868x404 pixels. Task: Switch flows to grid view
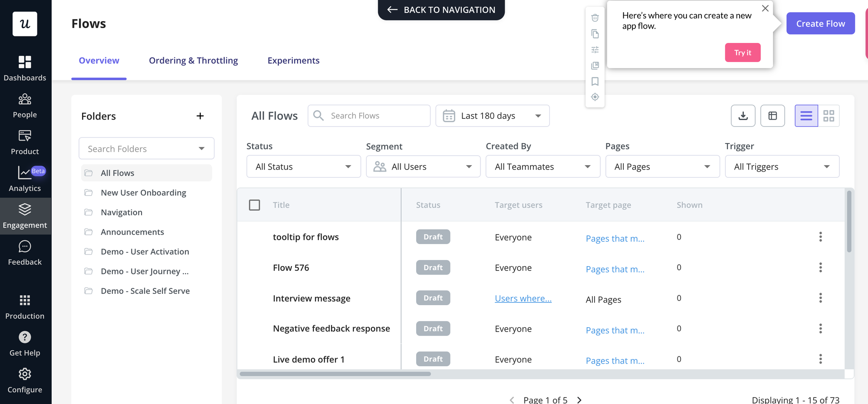click(829, 116)
